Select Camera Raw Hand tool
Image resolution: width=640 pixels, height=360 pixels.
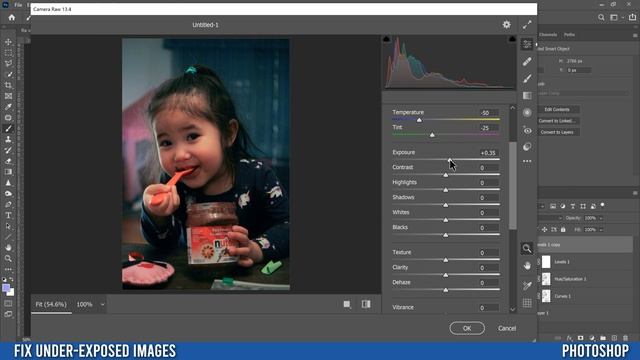point(527,266)
